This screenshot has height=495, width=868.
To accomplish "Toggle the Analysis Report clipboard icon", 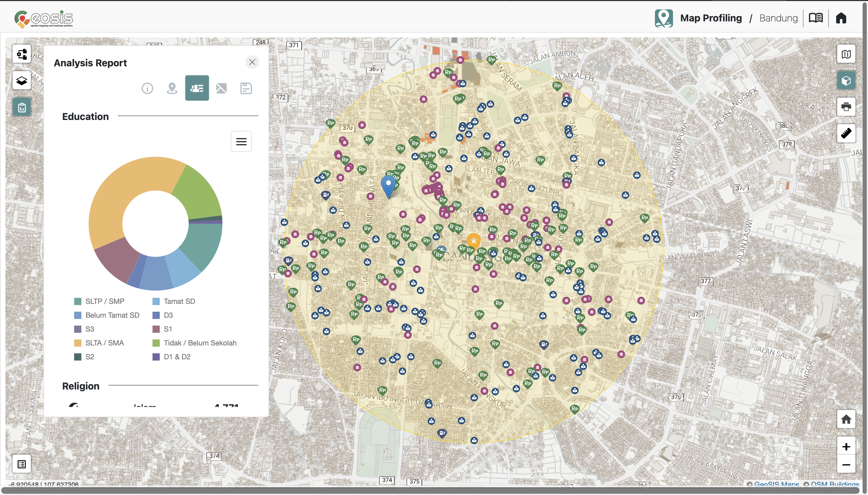I will pos(22,107).
